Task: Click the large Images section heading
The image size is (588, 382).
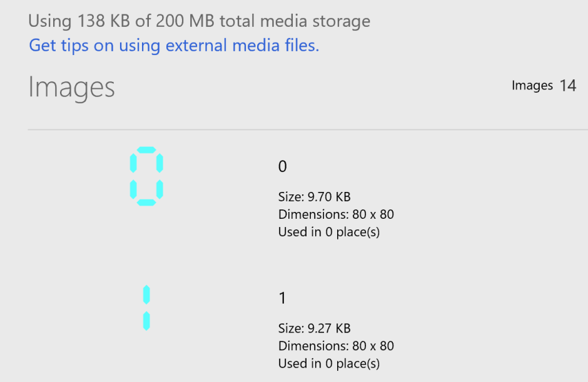Action: coord(71,88)
